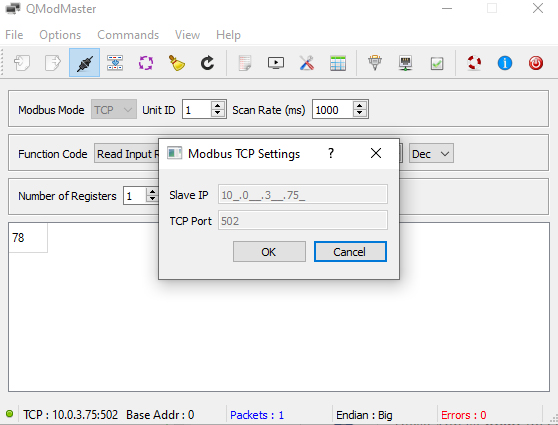Screen dimensions: 558x425
Task: Toggle the Connect plug icon
Action: point(84,63)
